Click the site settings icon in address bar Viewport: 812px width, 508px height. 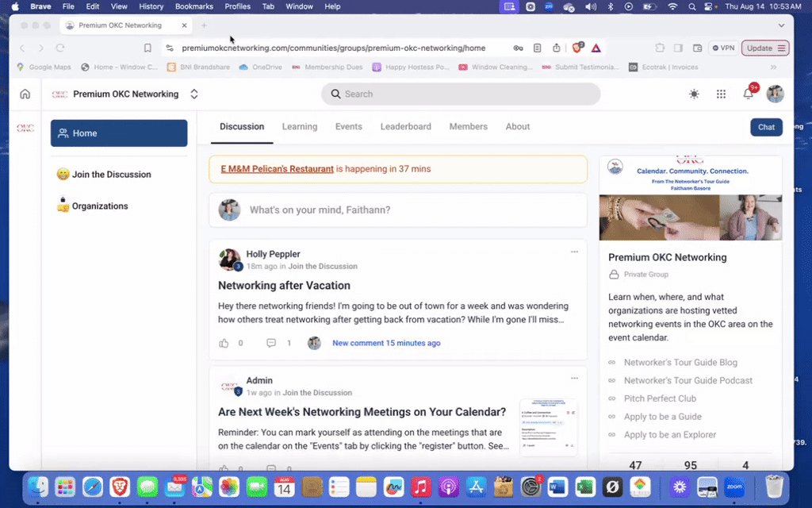tap(170, 48)
